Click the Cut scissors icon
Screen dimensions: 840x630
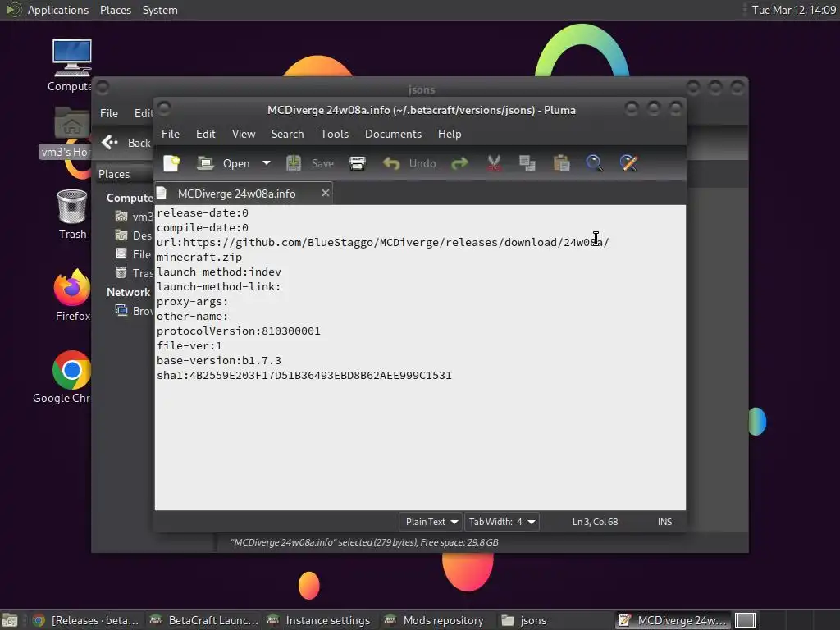tap(494, 163)
